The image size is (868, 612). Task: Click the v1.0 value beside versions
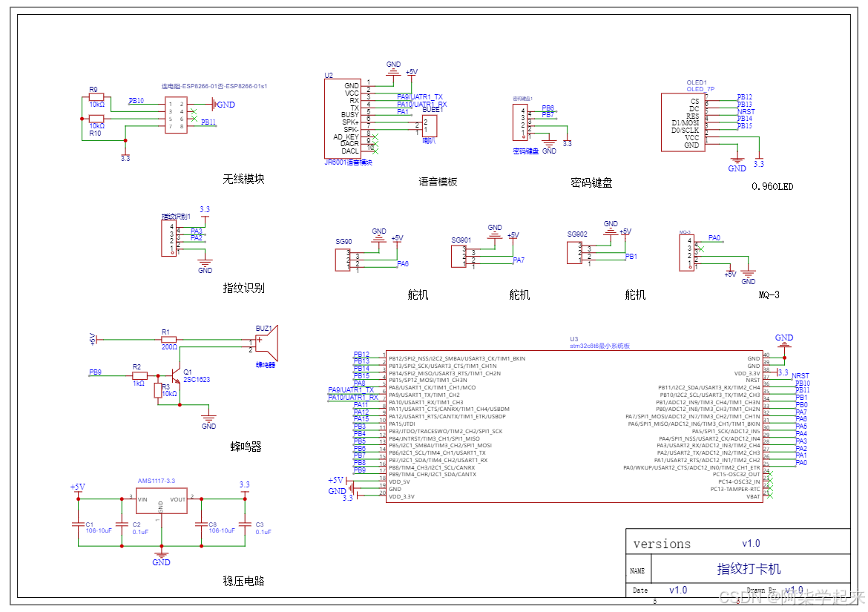click(752, 544)
